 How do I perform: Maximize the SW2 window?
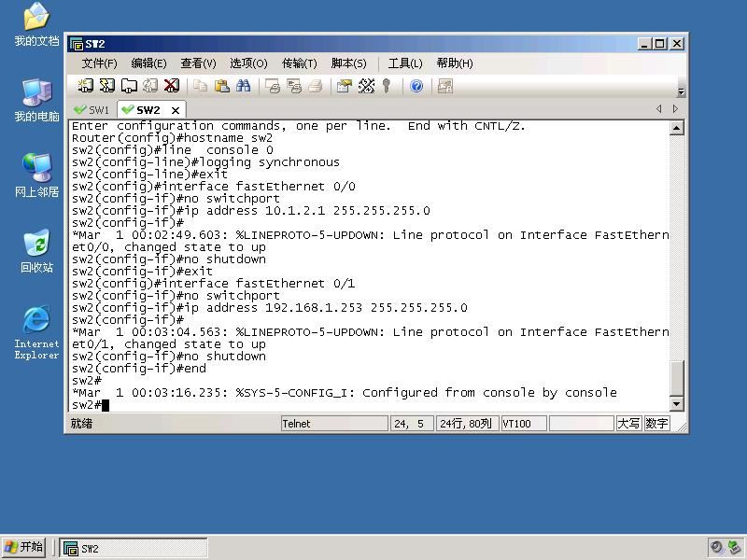coord(660,44)
